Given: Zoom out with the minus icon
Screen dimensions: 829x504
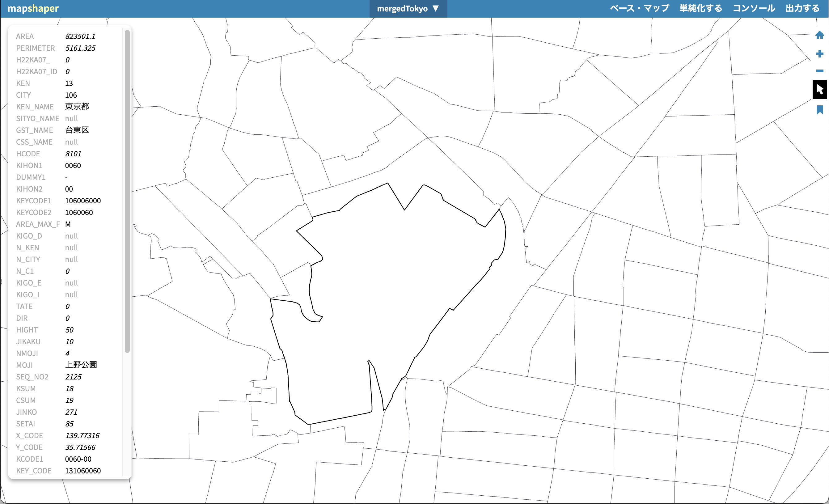Looking at the screenshot, I should point(819,71).
